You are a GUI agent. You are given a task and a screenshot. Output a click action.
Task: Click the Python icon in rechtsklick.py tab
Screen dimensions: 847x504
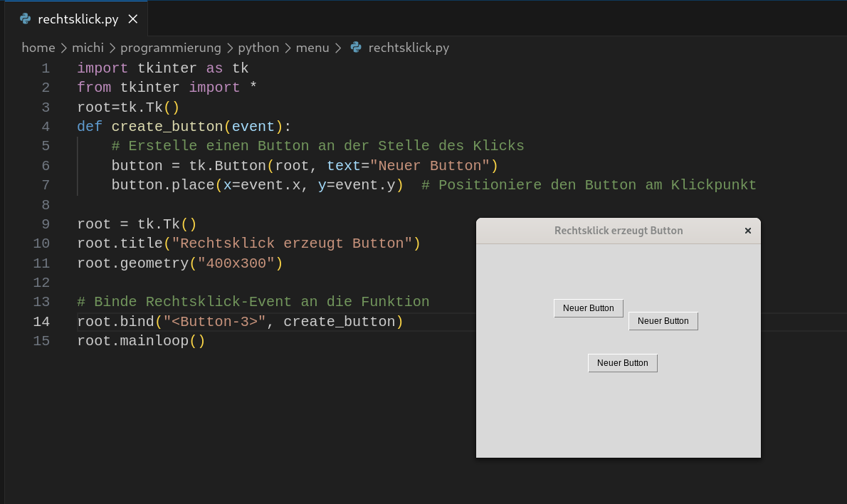25,19
